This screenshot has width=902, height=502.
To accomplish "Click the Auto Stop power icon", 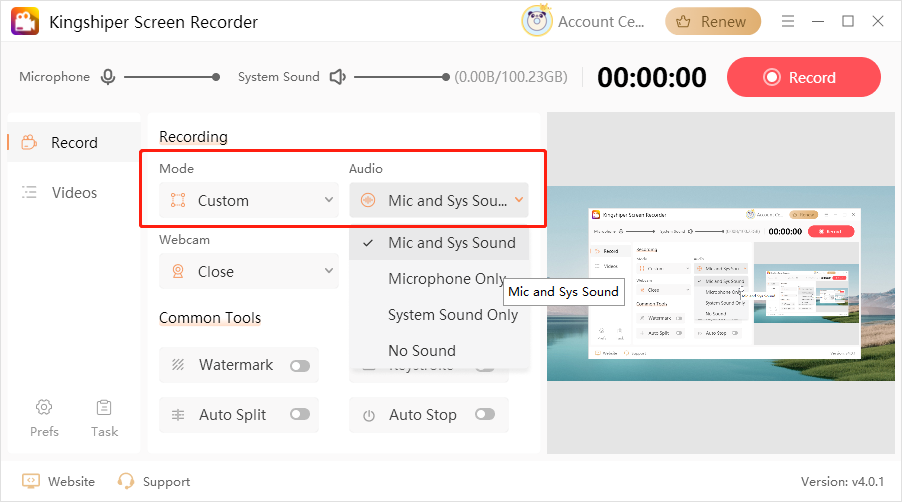I will pyautogui.click(x=369, y=415).
